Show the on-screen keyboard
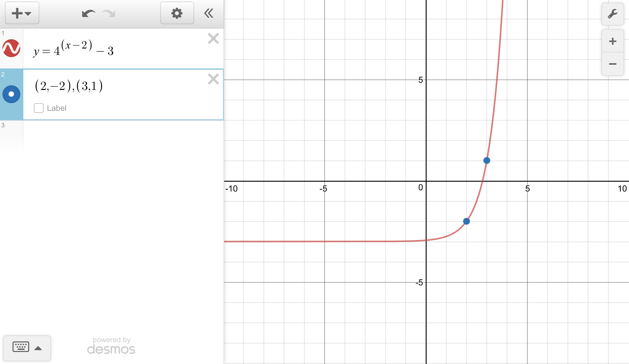Viewport: 629px width, 364px height. [21, 347]
